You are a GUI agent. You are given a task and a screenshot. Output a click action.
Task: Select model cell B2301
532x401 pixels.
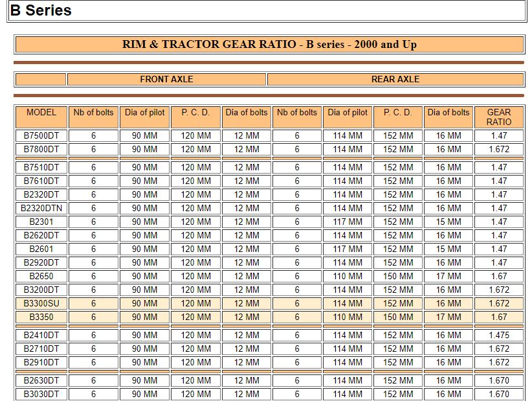41,222
